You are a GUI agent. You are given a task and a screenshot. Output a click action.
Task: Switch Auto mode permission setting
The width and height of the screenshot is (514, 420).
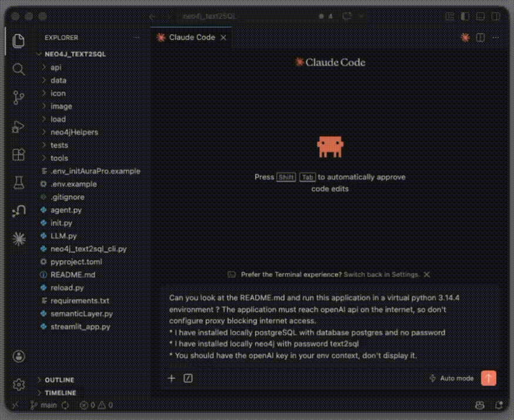click(x=452, y=378)
